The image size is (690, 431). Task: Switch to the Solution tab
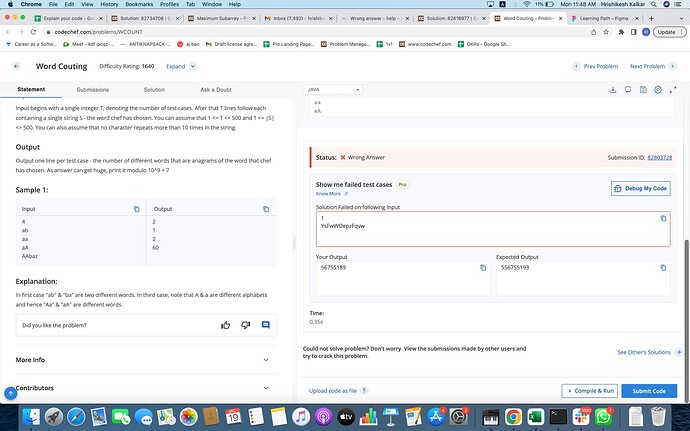154,89
